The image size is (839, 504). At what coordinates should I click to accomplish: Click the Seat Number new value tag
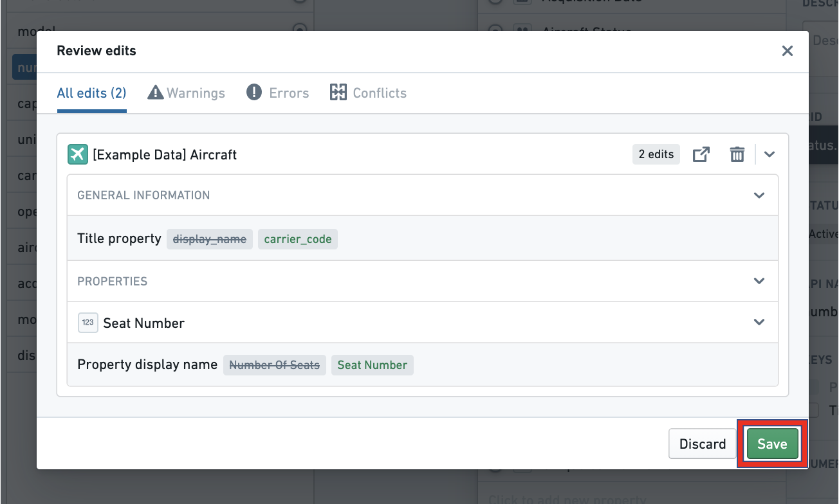coord(373,365)
